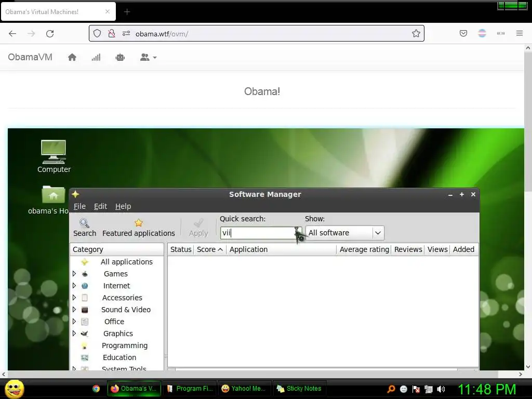
Task: Click the Category column header
Action: [x=117, y=249]
